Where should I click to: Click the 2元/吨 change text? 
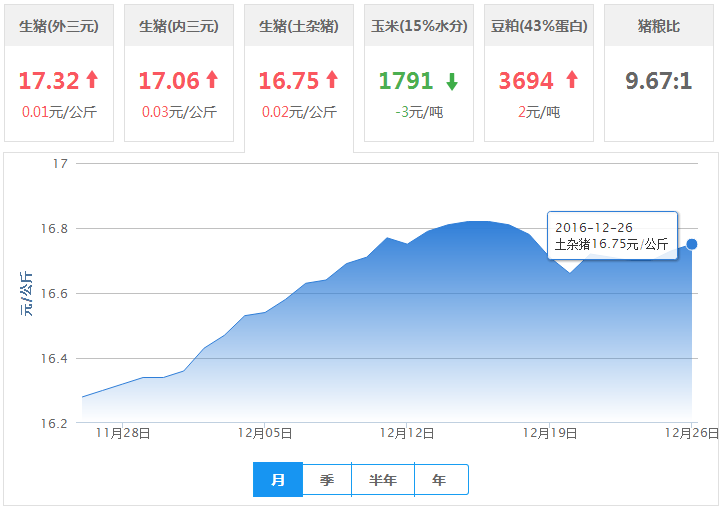[x=539, y=112]
